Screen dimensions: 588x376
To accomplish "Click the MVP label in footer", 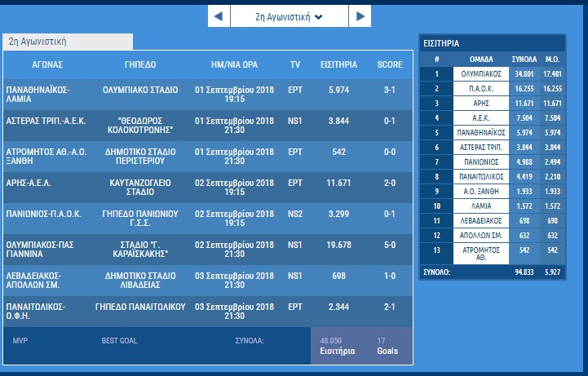I will (x=20, y=339).
